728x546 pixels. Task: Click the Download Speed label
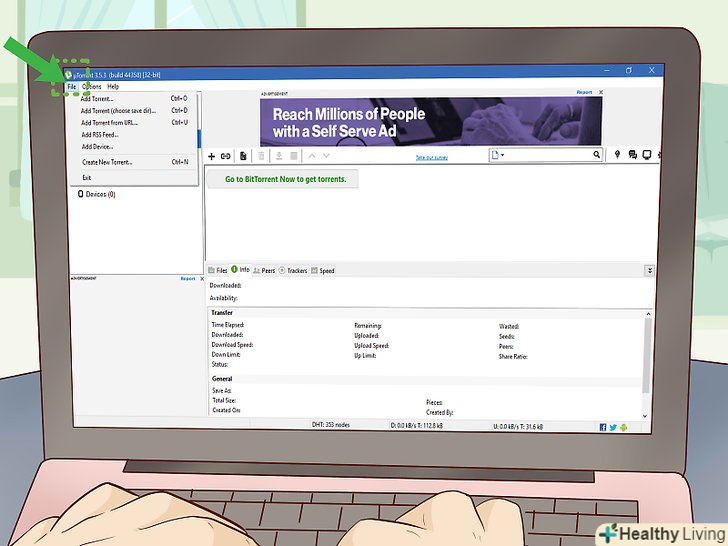coord(232,345)
